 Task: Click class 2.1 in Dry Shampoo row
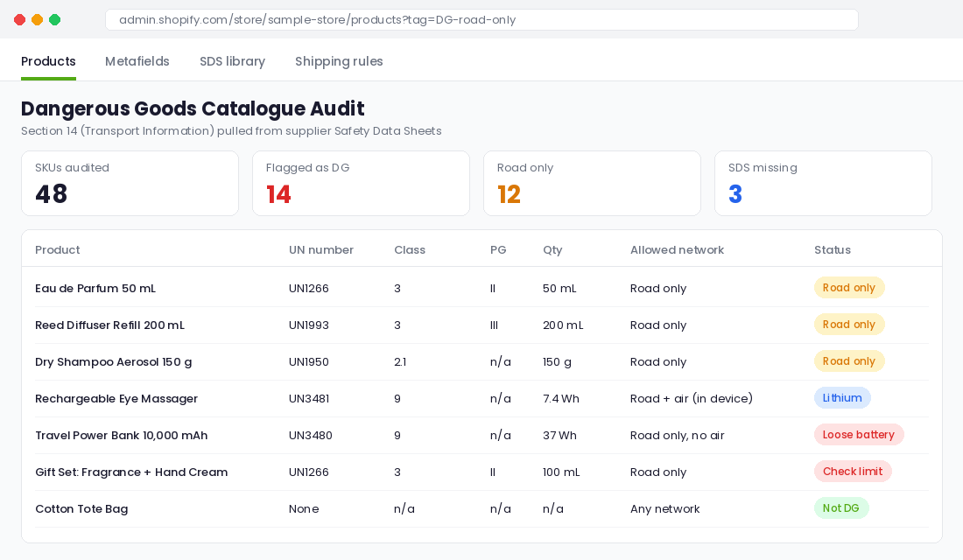tap(400, 361)
